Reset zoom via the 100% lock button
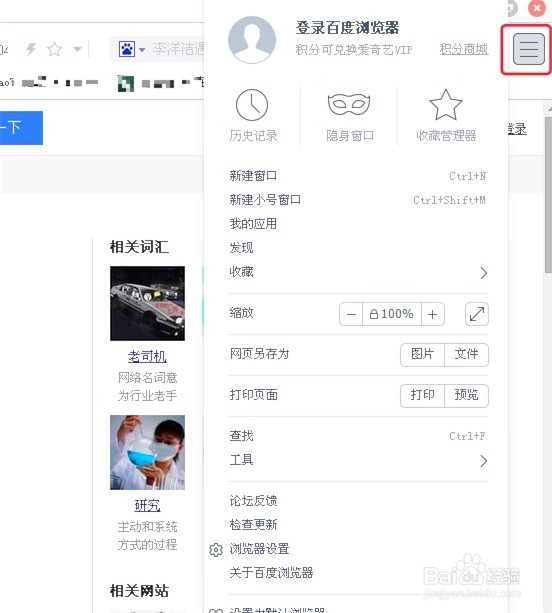552x613 pixels. pyautogui.click(x=392, y=314)
